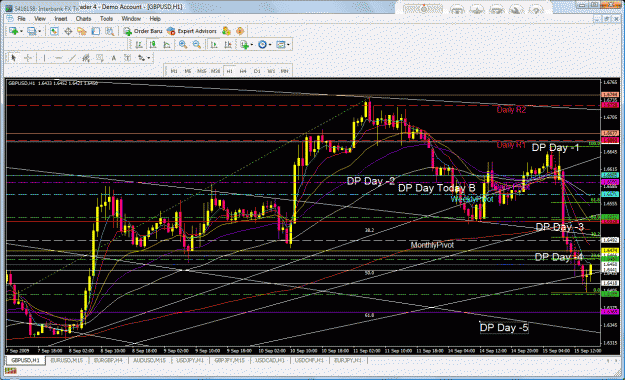
Task: Switch to the USDJPY,H1 chart tab
Action: 190,360
